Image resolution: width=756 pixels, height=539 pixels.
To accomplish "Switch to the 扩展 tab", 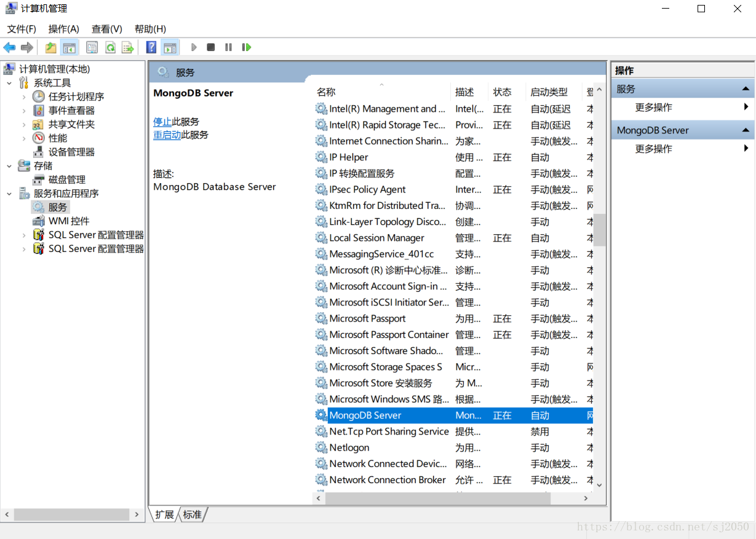I will pyautogui.click(x=164, y=514).
